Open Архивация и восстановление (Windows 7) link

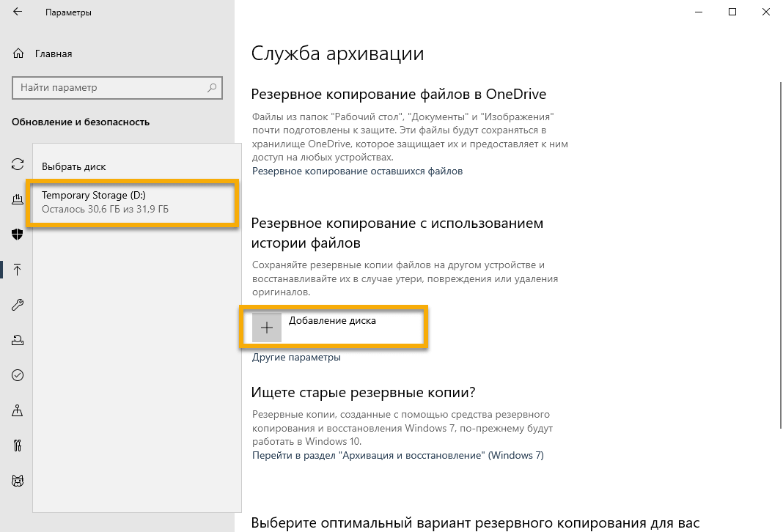click(397, 455)
